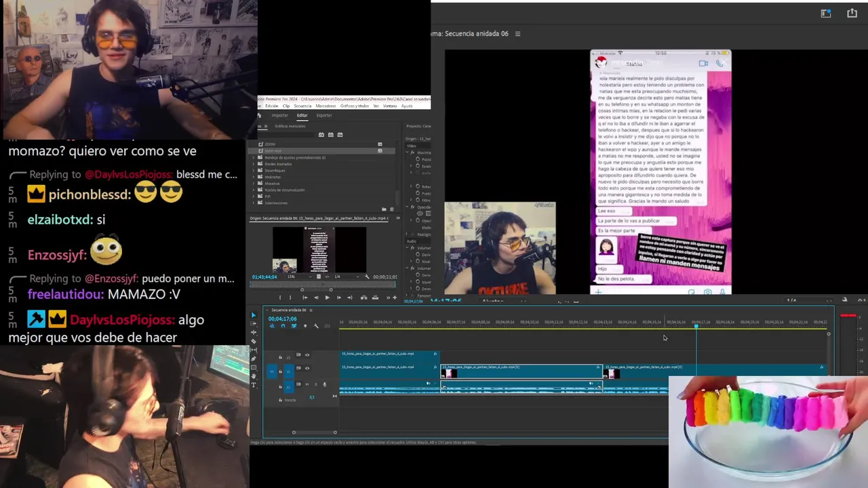Open the Secuencia anidada 06 timeline panel menu
The height and width of the screenshot is (488, 868).
click(311, 310)
